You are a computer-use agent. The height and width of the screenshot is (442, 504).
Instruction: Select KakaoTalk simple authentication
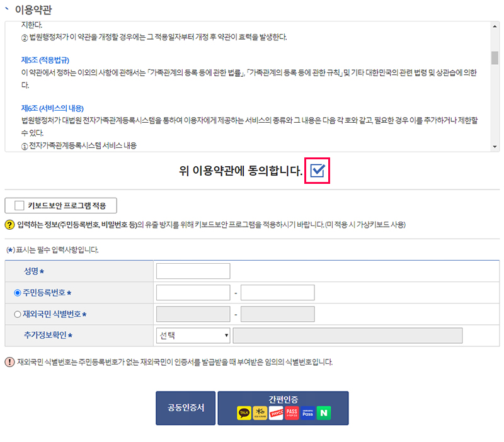pos(243,413)
